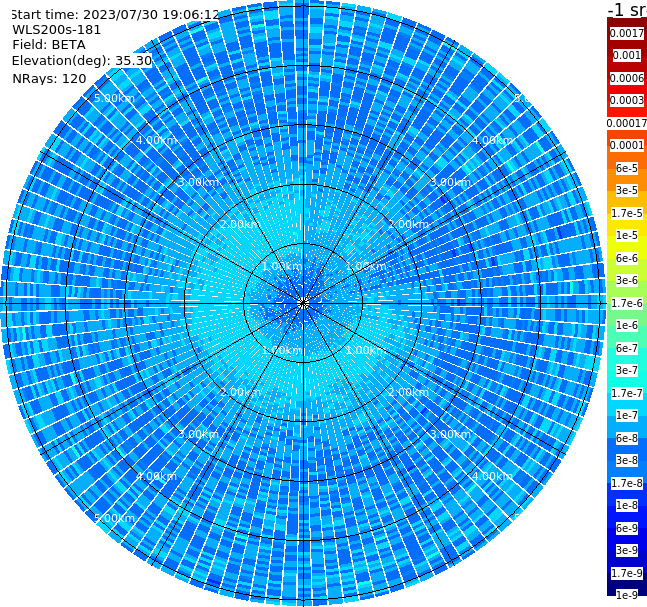
Task: Click the 3e-8 colorbar value
Action: [627, 460]
